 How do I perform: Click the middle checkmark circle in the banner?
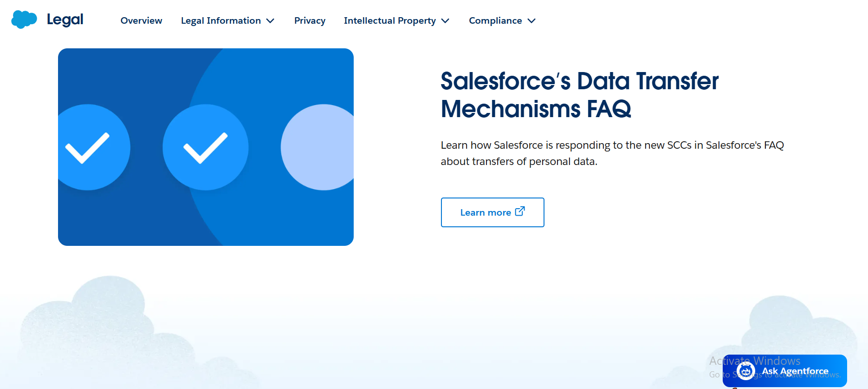pos(205,147)
